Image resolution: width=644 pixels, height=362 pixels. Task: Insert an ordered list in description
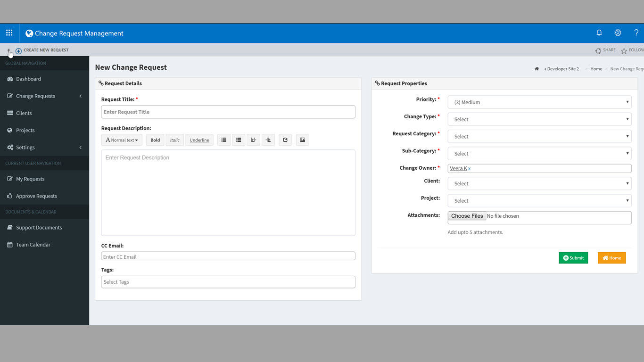(x=239, y=140)
